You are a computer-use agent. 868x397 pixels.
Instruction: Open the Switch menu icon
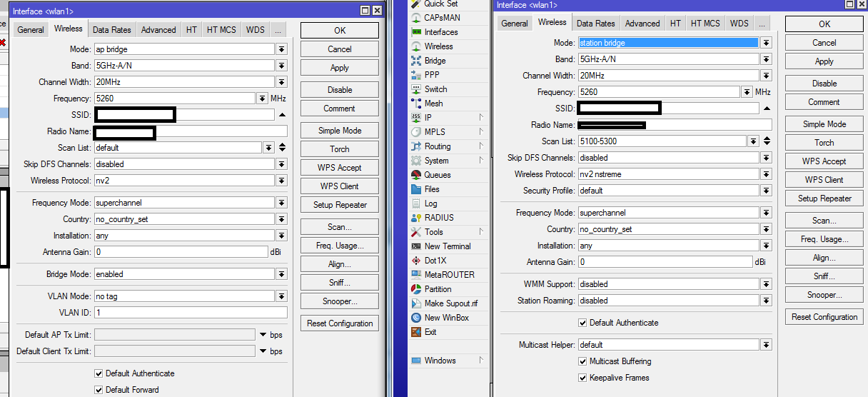click(417, 89)
